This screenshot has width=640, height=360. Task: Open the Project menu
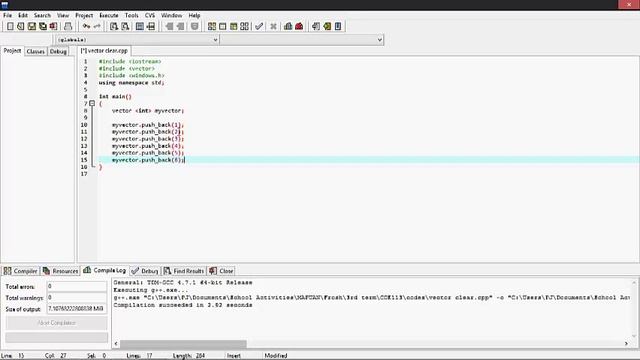[x=84, y=15]
